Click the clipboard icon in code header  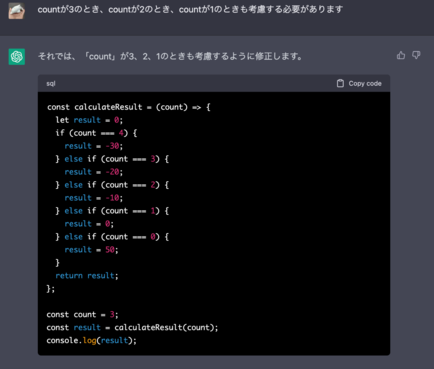(340, 83)
